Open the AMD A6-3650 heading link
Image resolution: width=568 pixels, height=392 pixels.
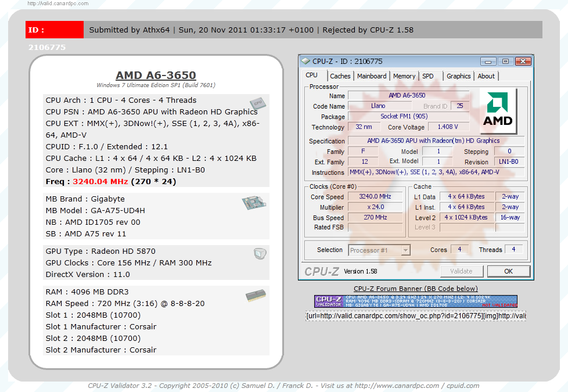pos(156,75)
